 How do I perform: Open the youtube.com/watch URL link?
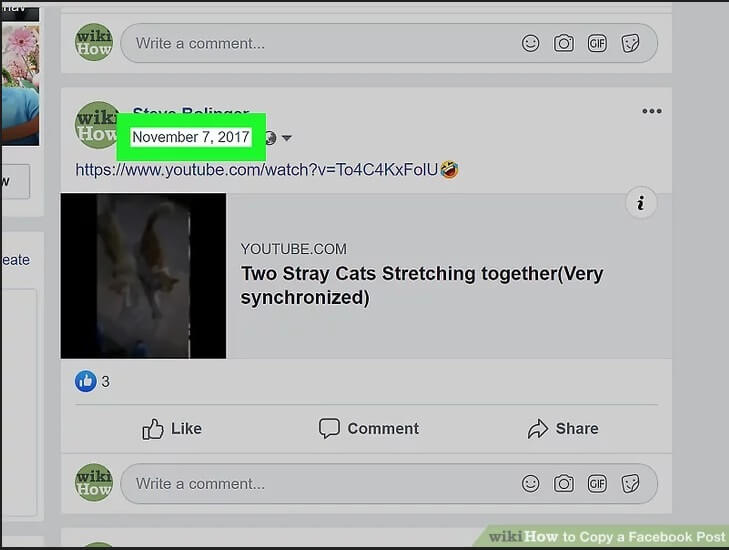click(257, 170)
